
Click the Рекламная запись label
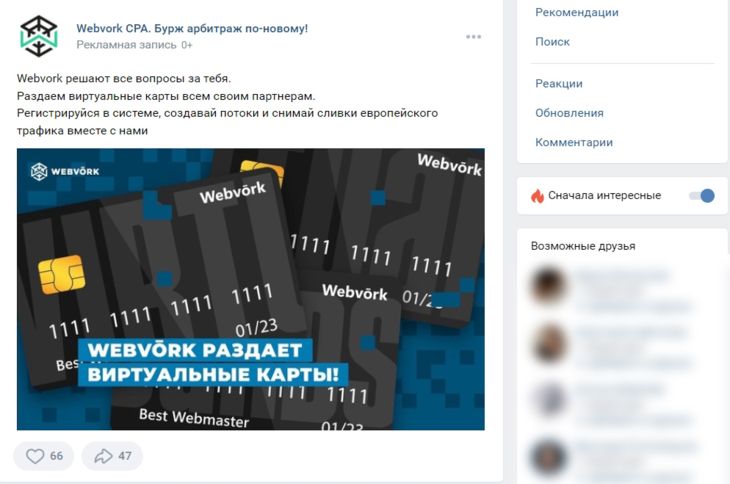click(126, 45)
